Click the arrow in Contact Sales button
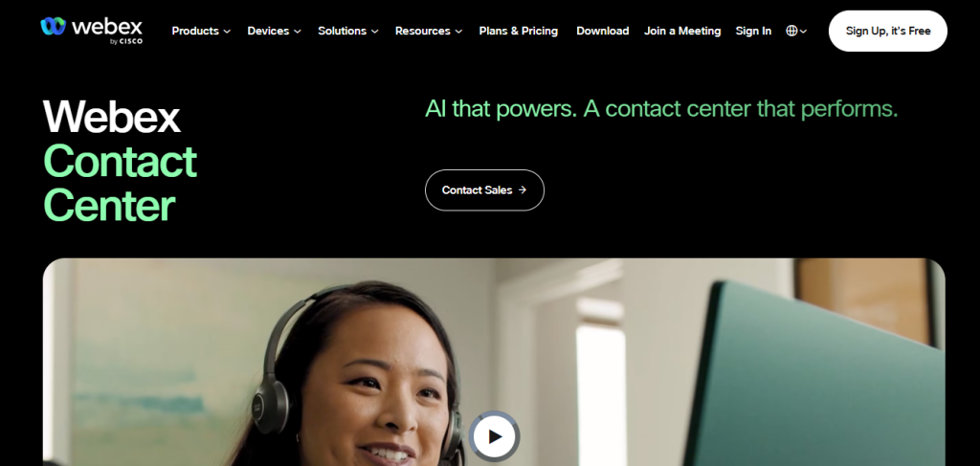The width and height of the screenshot is (980, 466). click(x=523, y=189)
